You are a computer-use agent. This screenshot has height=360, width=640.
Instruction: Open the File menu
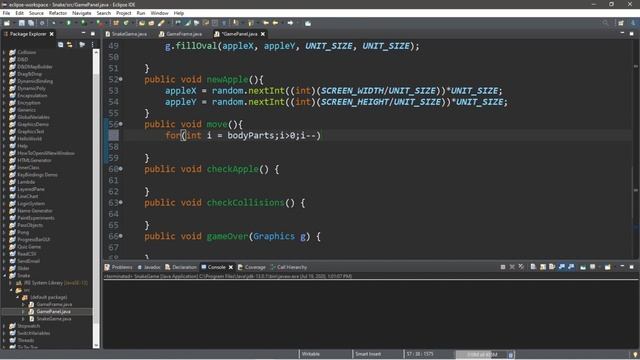[6, 13]
